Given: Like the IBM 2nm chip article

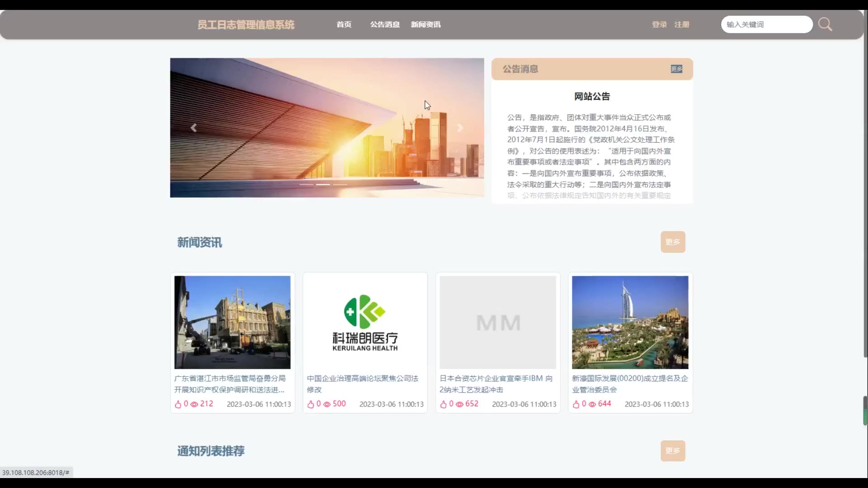Looking at the screenshot, I should click(x=443, y=404).
